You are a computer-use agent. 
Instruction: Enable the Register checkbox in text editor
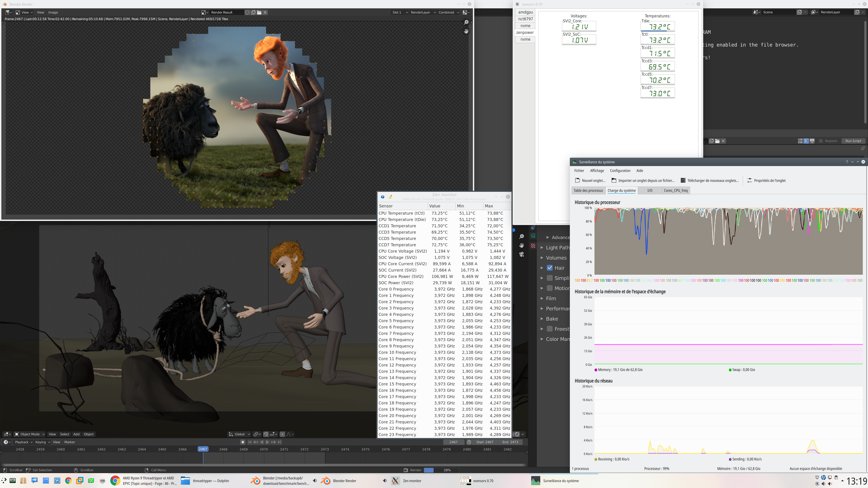click(821, 141)
